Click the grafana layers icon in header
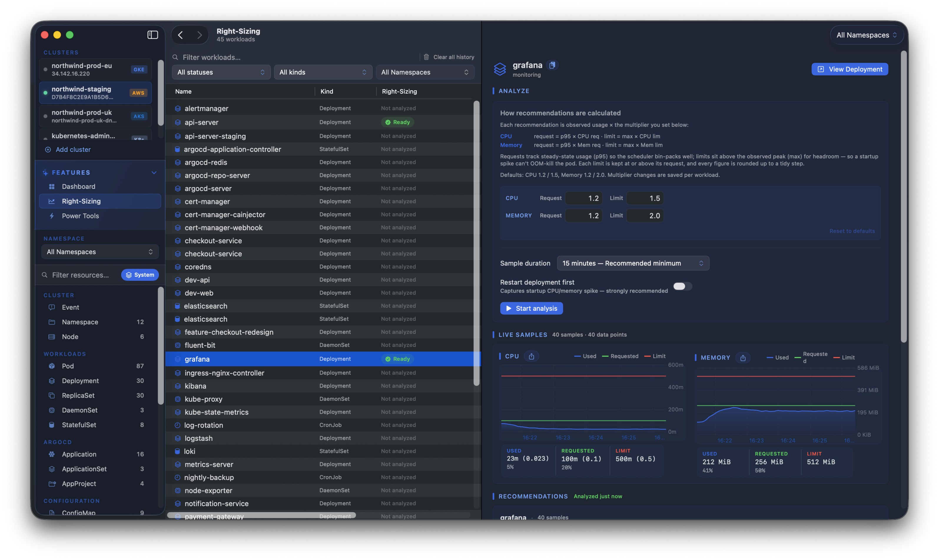 click(500, 69)
